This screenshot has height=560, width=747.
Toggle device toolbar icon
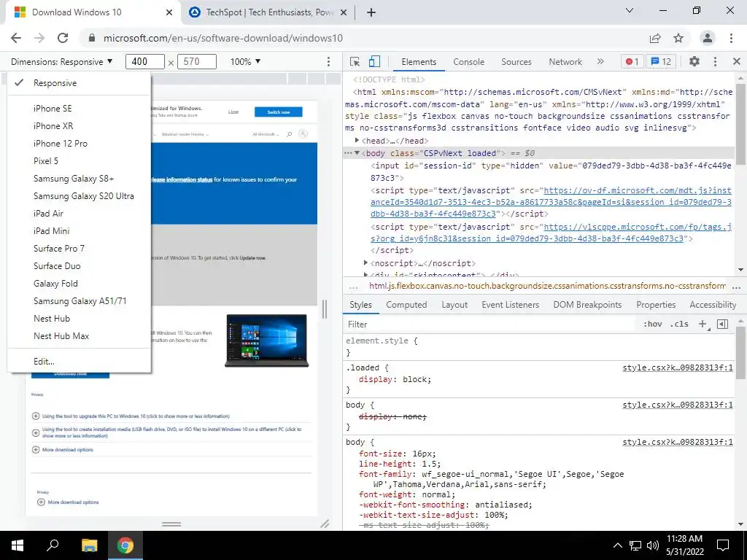pyautogui.click(x=374, y=61)
